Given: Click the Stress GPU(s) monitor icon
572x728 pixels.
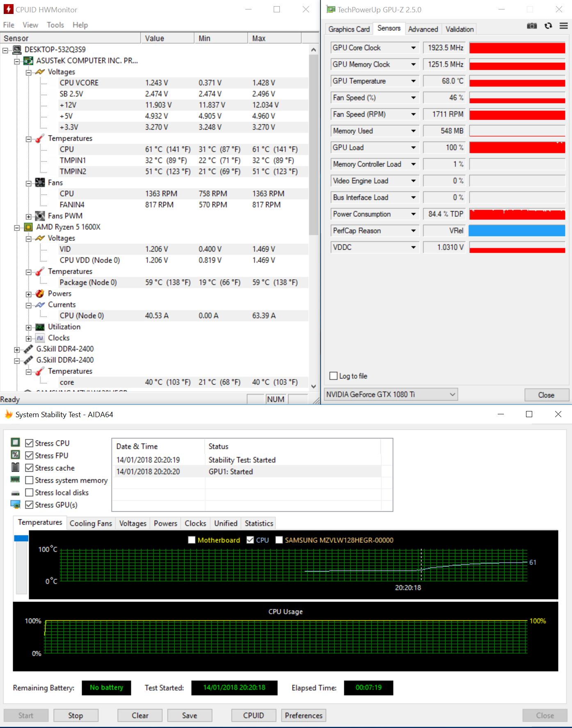Looking at the screenshot, I should pyautogui.click(x=16, y=505).
